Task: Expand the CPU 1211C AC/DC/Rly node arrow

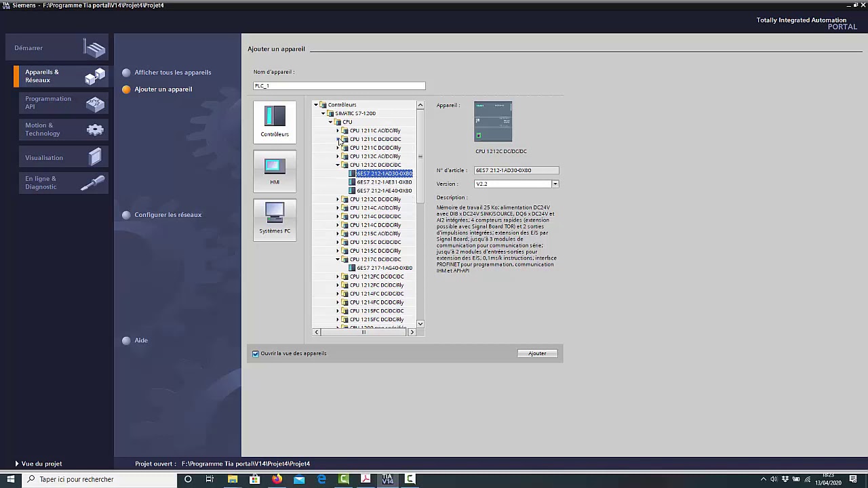Action: [x=338, y=131]
